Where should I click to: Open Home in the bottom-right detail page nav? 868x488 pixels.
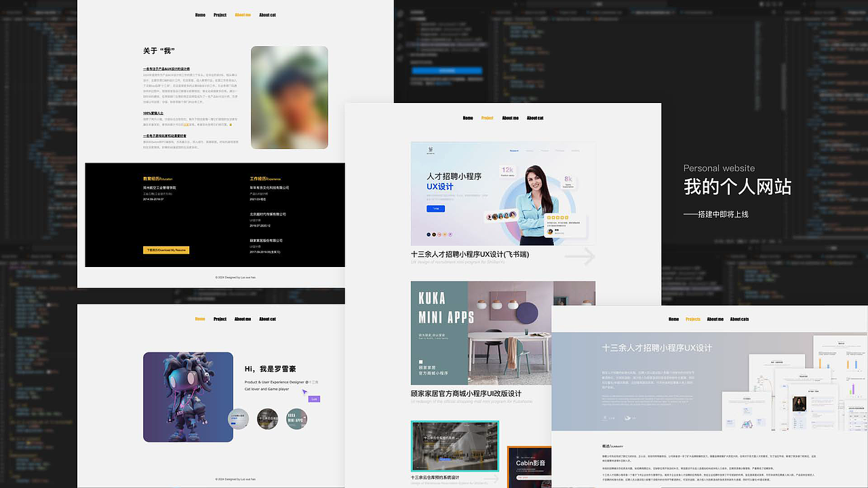[x=673, y=319]
